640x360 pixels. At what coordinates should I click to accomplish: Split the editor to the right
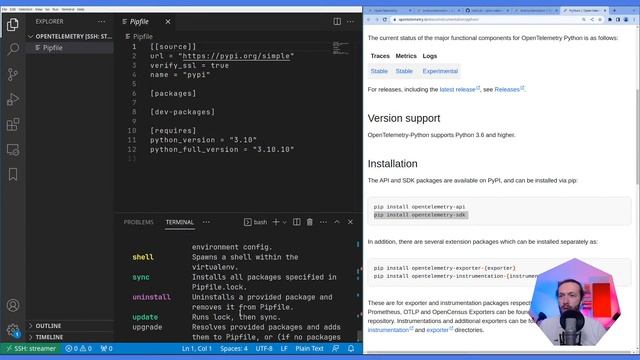[x=337, y=22]
